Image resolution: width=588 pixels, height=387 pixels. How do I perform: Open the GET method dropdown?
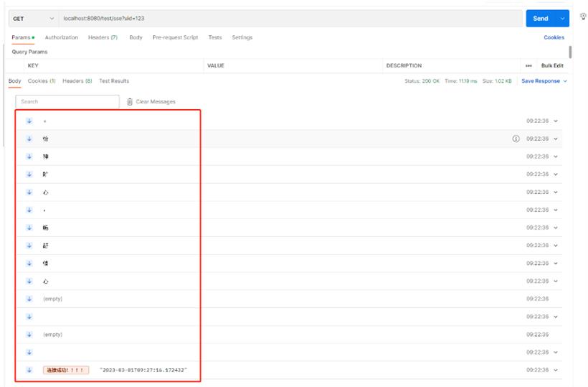(x=34, y=19)
